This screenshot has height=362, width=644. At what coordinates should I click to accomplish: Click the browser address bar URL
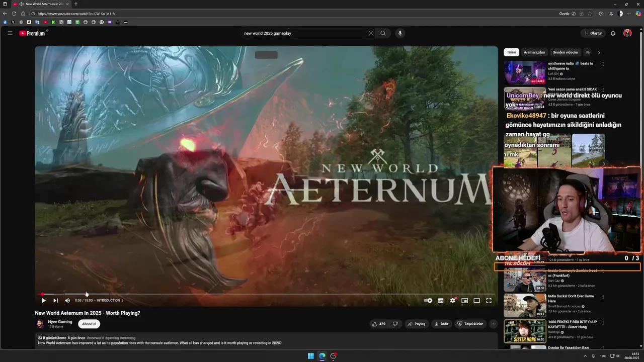[76, 14]
